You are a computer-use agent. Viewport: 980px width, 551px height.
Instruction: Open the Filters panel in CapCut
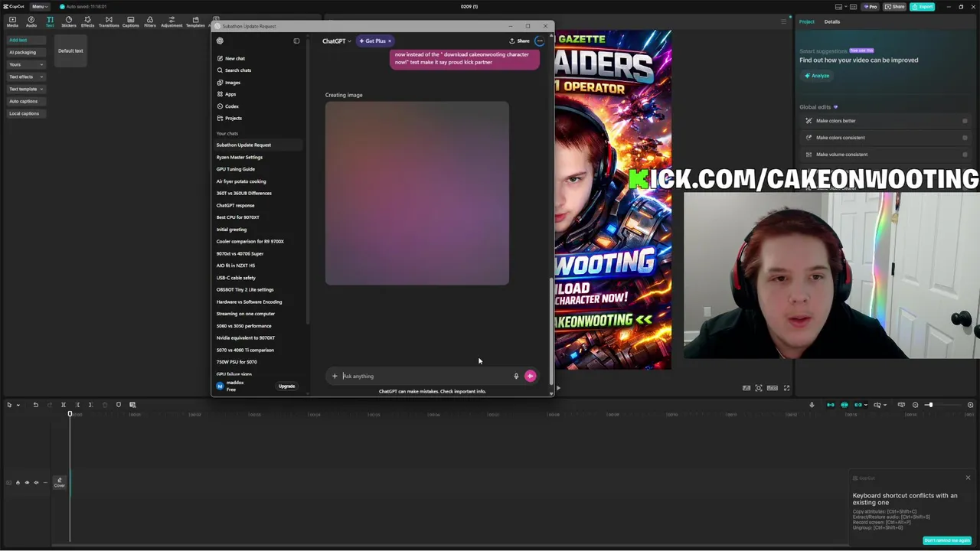coord(150,21)
